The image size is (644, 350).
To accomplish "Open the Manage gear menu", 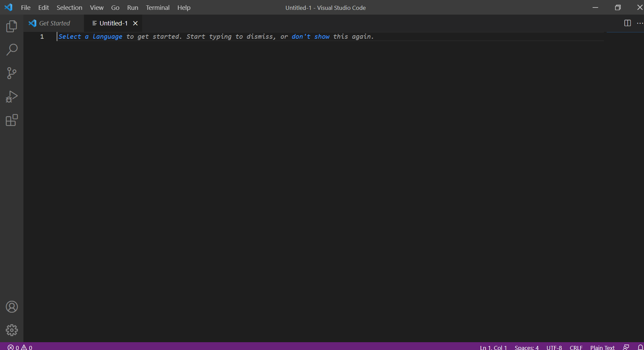I will tap(12, 330).
